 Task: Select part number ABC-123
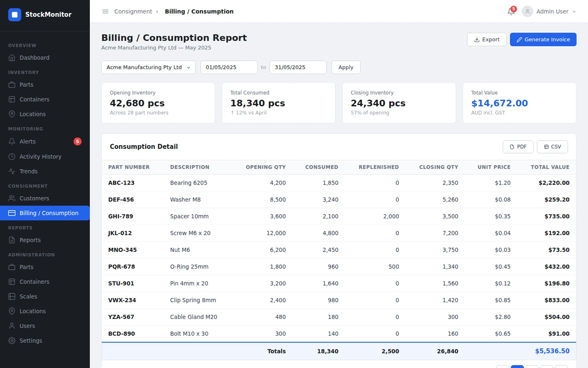point(121,183)
